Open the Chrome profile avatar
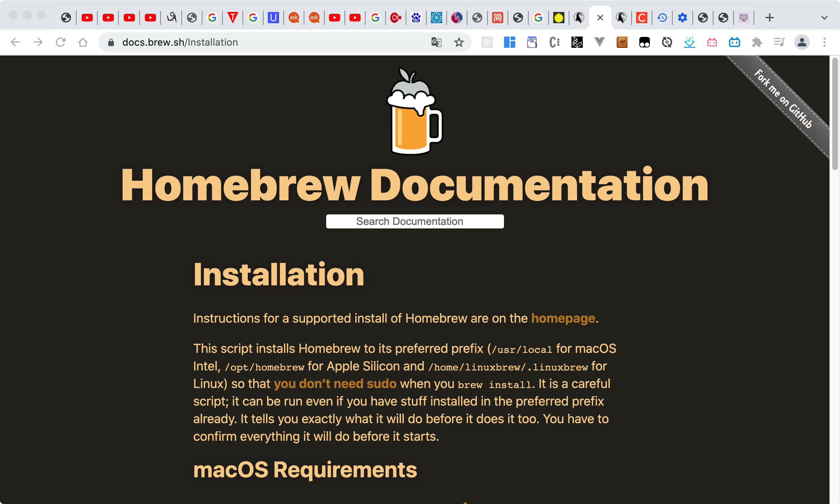This screenshot has width=840, height=504. pyautogui.click(x=802, y=43)
